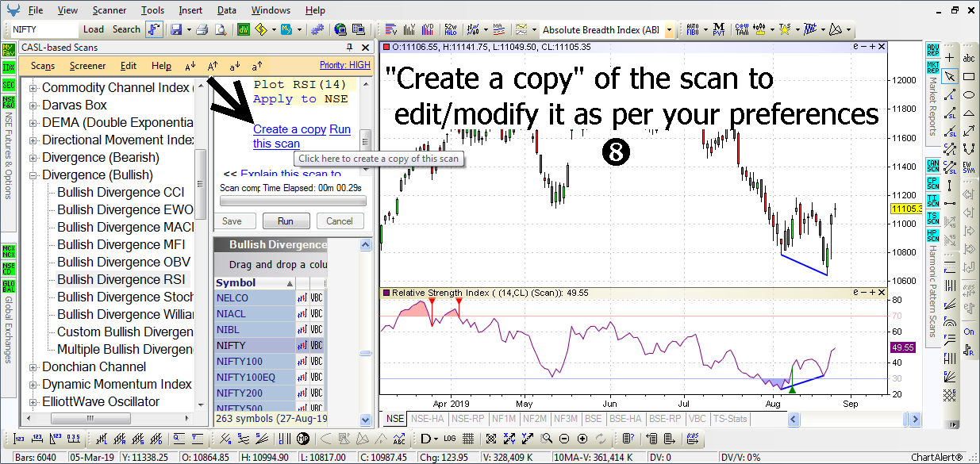This screenshot has width=980, height=464.
Task: Click the green dW weekly chart icon
Action: tap(244, 29)
